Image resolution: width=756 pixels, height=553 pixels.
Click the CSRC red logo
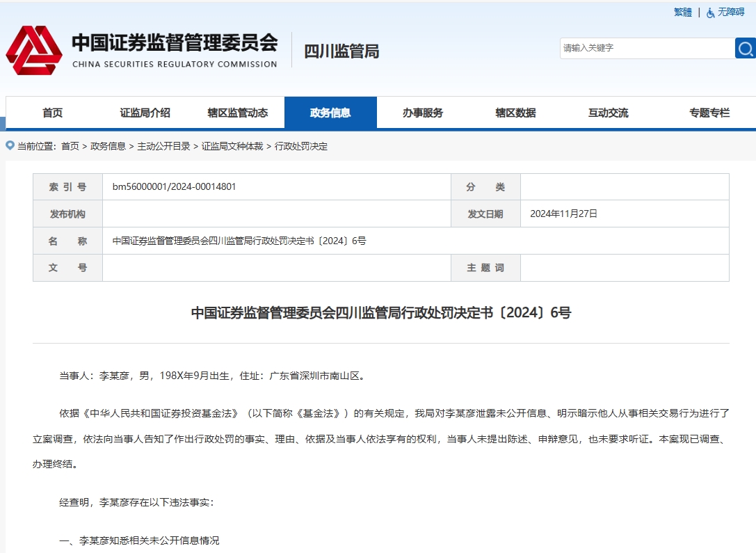point(34,50)
